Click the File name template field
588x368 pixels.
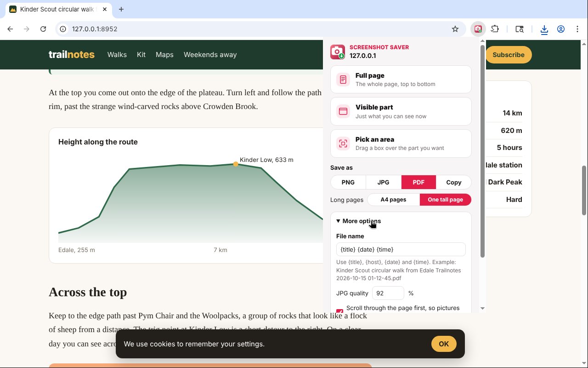401,249
